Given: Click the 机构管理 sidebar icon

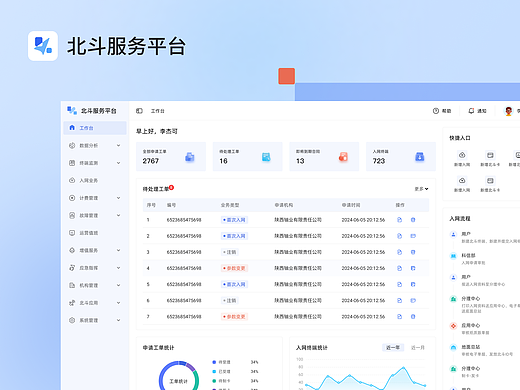Looking at the screenshot, I should click(x=72, y=285).
